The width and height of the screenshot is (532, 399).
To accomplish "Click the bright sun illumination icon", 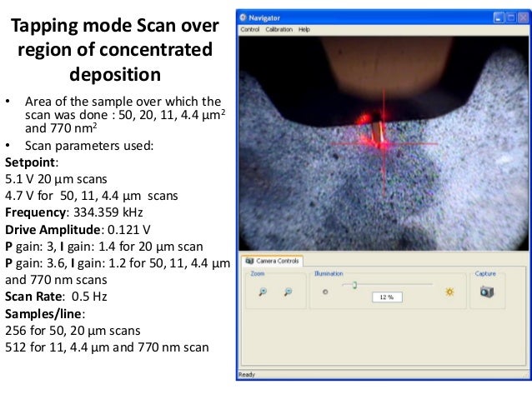I will [449, 292].
